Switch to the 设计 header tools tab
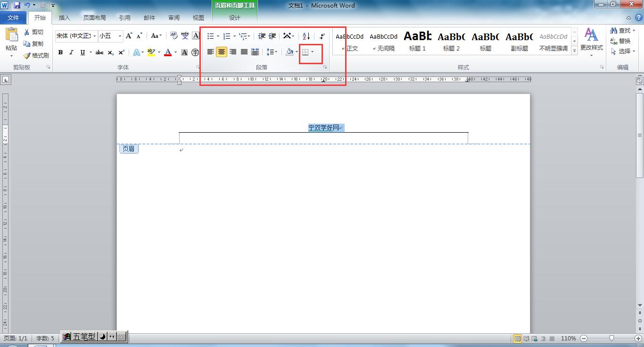This screenshot has height=347, width=644. (235, 18)
